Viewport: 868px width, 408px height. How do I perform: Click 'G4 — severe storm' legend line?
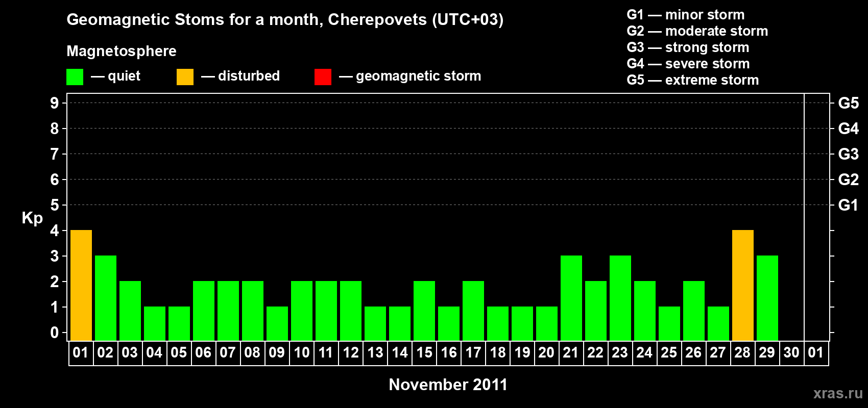[x=688, y=64]
